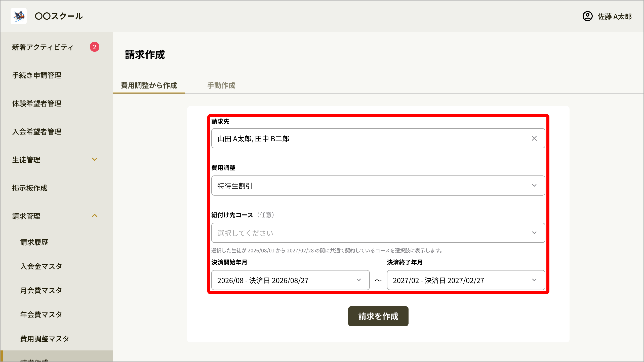Screen dimensions: 644x362
Task: Collapse the 請求管理 chevron
Action: [x=95, y=216]
